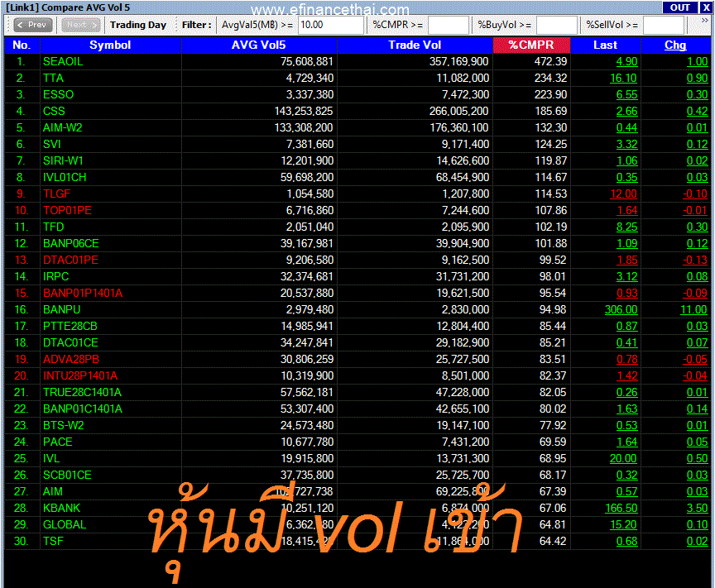Viewport: 715px width, 588px height.
Task: Click SEAOIL %CMPR value 472.39
Action: click(x=551, y=61)
